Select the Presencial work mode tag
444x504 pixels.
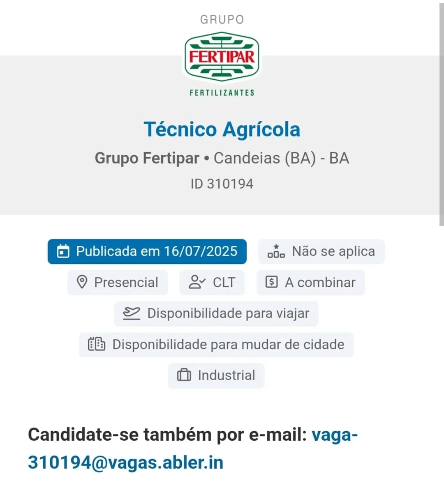click(118, 283)
